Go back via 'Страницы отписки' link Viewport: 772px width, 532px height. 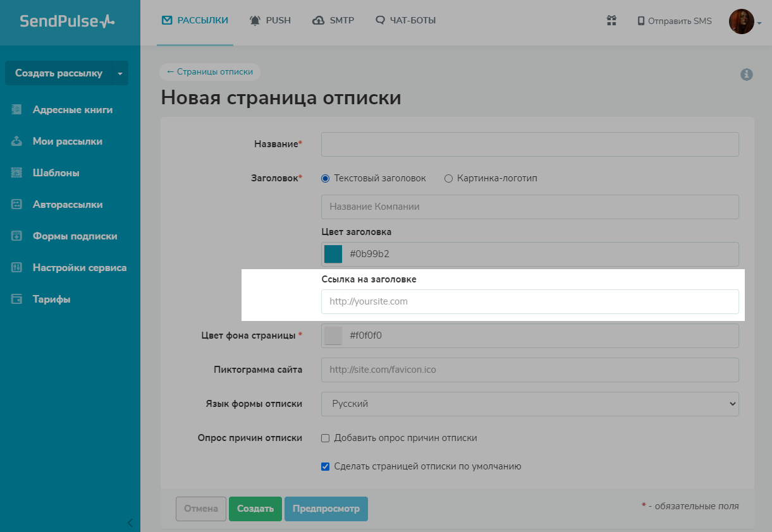tap(209, 72)
